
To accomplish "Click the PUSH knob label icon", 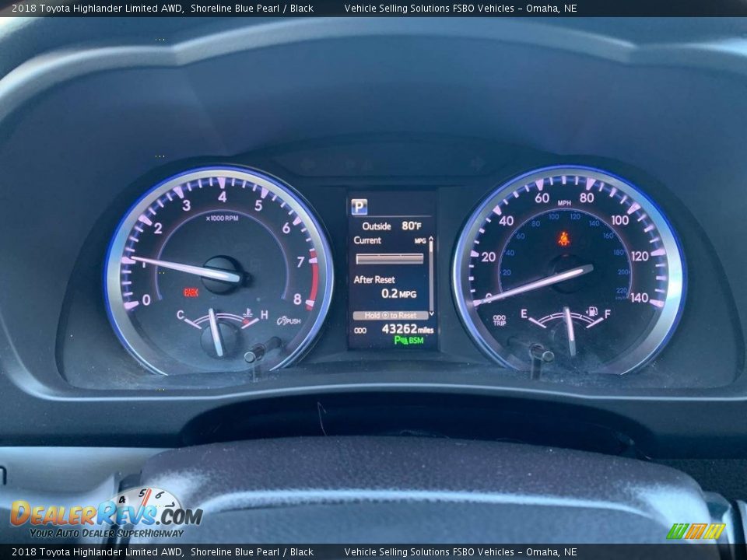I will point(289,321).
